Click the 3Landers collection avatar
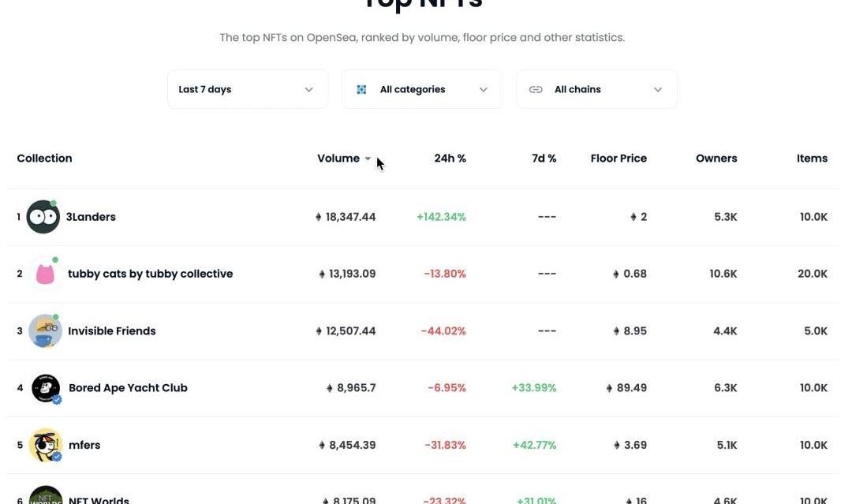 43,217
